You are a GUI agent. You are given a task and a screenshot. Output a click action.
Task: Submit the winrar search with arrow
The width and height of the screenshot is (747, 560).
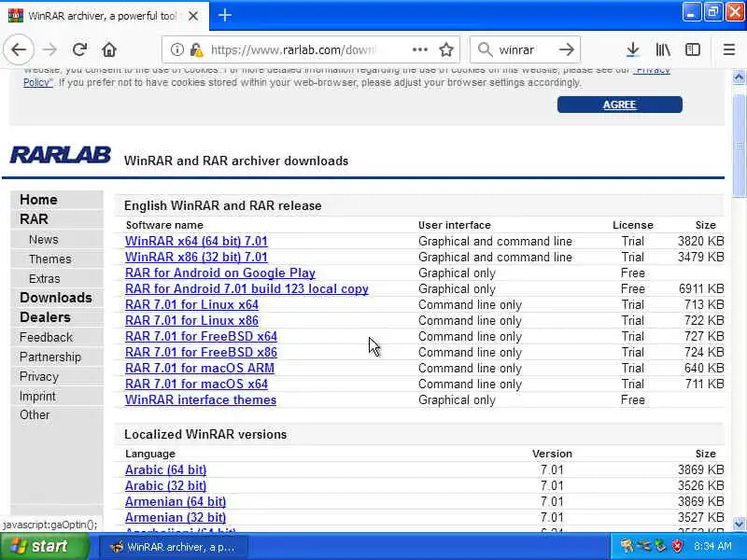pos(567,49)
